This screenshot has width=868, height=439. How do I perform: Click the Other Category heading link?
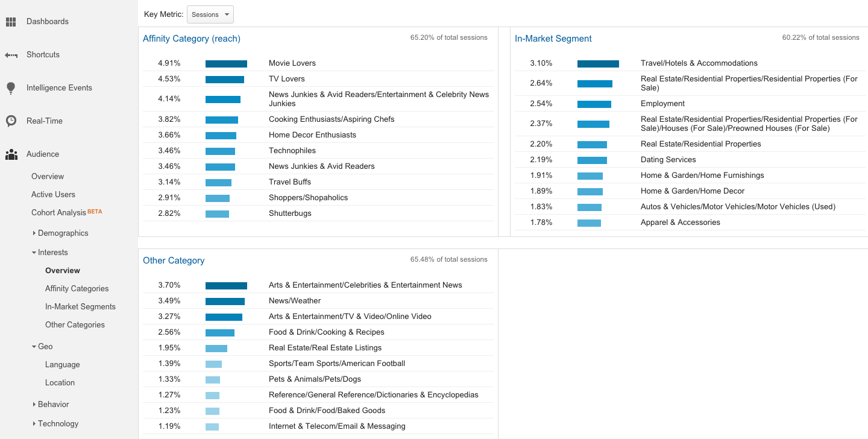174,261
